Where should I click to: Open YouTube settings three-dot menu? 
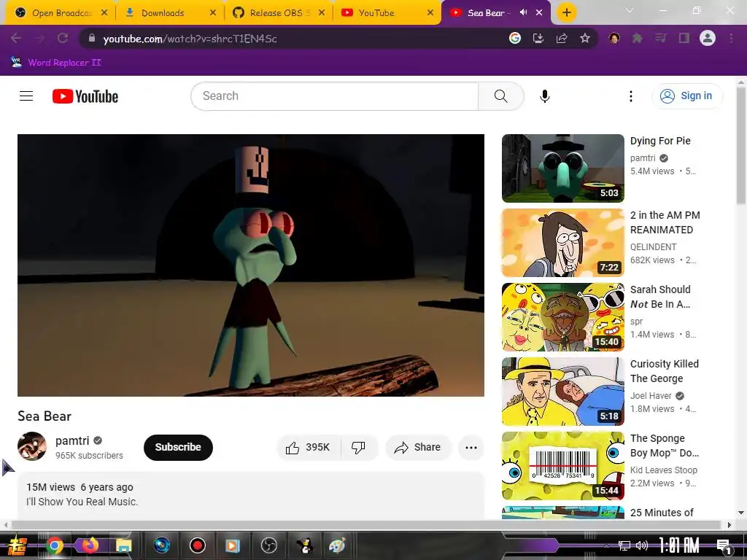point(631,96)
